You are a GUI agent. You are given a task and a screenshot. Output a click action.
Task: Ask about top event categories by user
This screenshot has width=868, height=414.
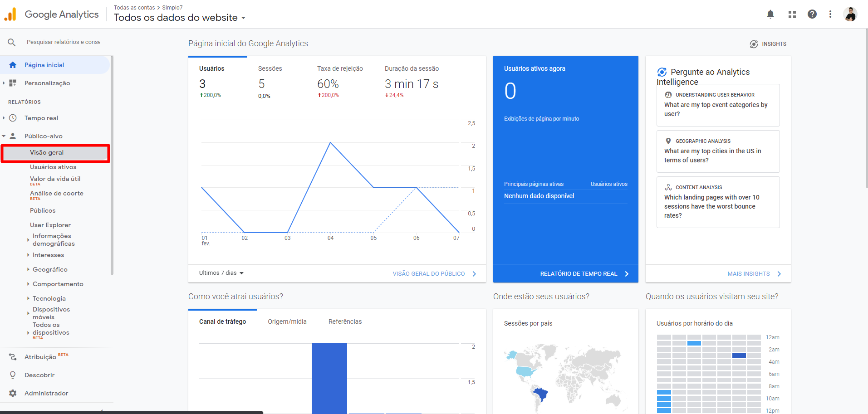[718, 105]
